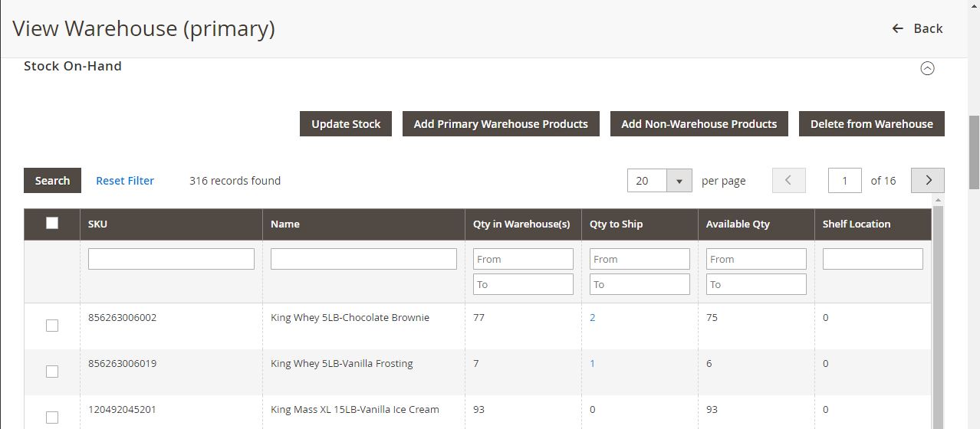Click warehouse quantity value 7
This screenshot has width=980, height=429.
(x=476, y=364)
